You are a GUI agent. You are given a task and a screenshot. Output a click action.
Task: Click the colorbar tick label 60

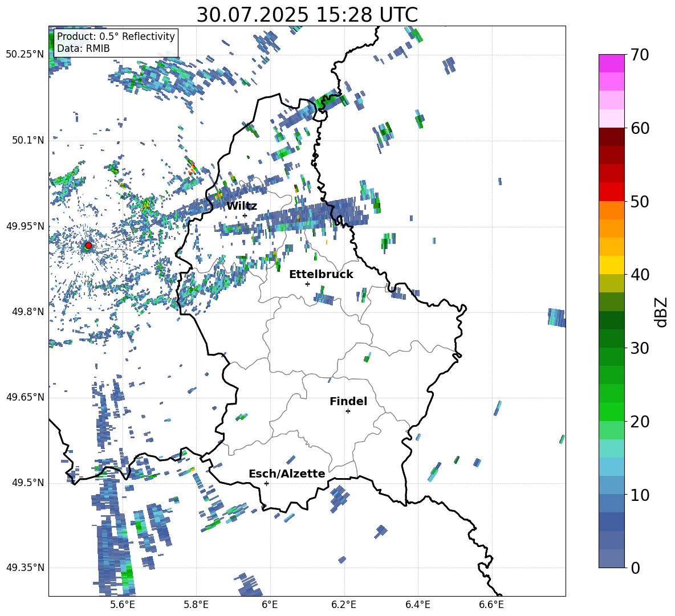pos(640,128)
